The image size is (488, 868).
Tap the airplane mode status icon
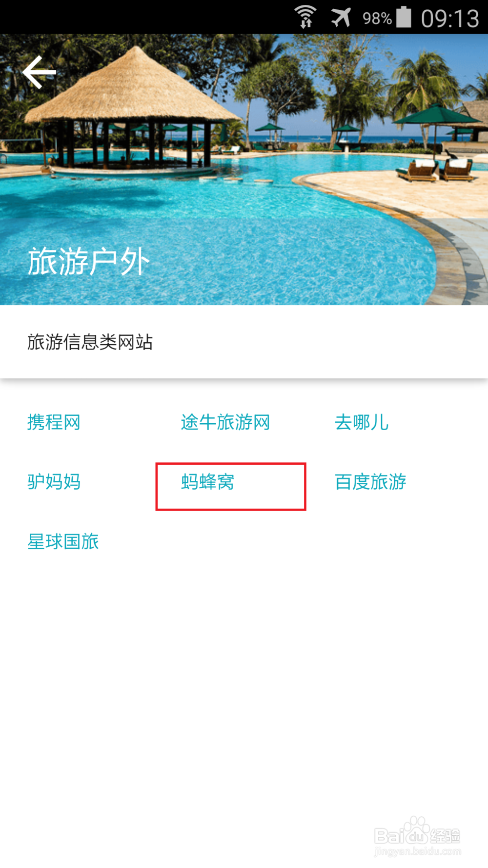pos(341,18)
